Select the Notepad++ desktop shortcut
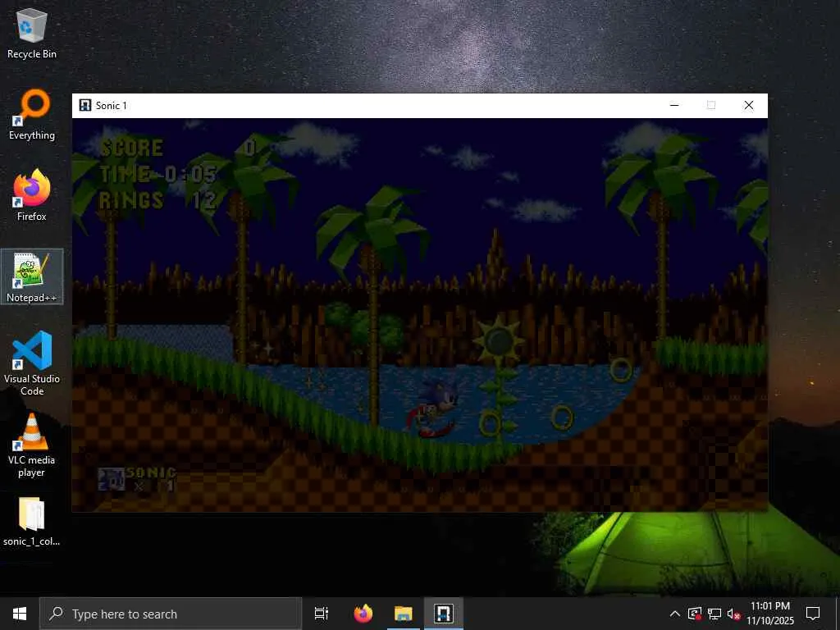The height and width of the screenshot is (630, 840). [32, 277]
